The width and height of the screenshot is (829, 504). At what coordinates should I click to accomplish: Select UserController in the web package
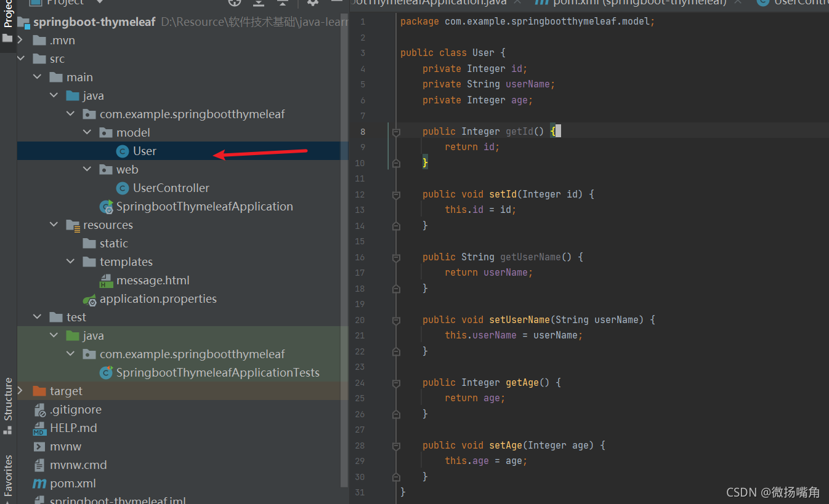[x=171, y=188]
